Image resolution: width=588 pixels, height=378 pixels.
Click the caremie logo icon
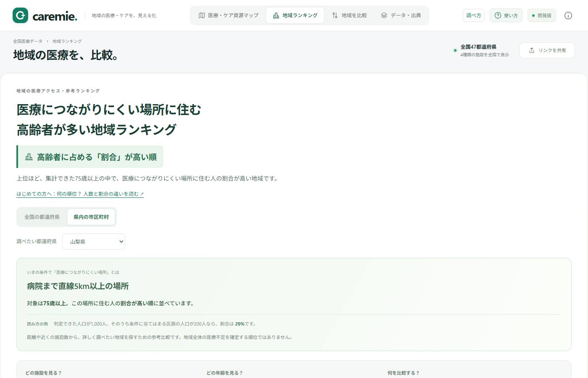pyautogui.click(x=20, y=15)
